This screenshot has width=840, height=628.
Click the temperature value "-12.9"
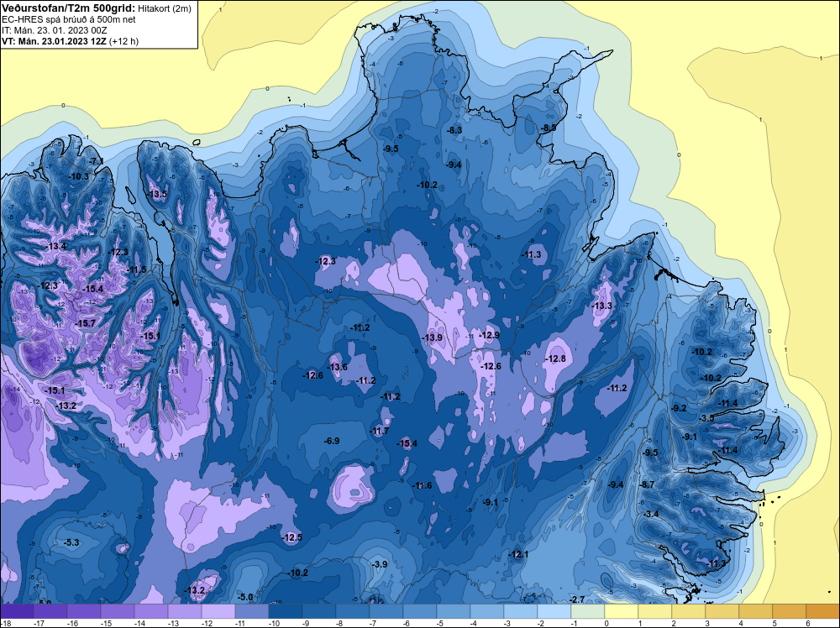coord(489,335)
